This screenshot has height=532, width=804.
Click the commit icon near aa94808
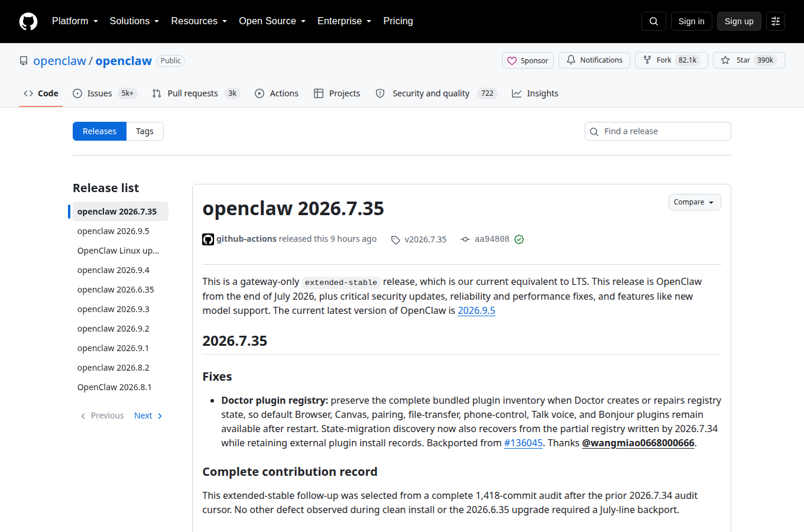coord(465,239)
